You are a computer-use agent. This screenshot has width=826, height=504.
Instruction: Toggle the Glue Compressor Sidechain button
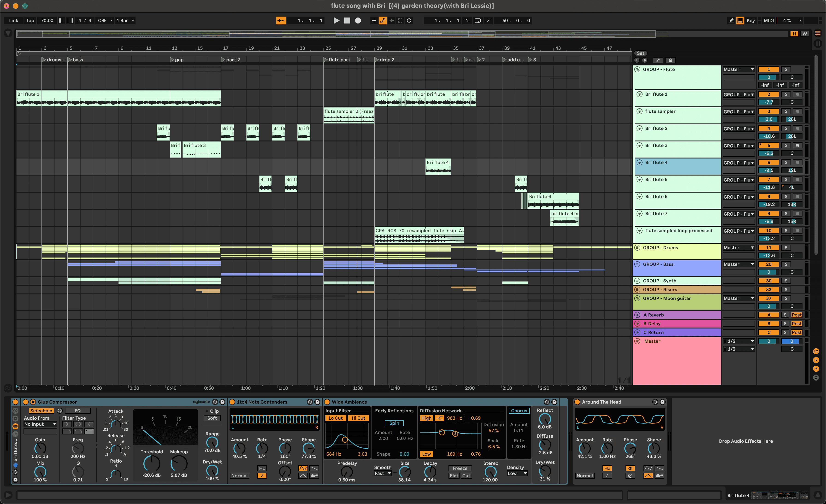tap(41, 410)
